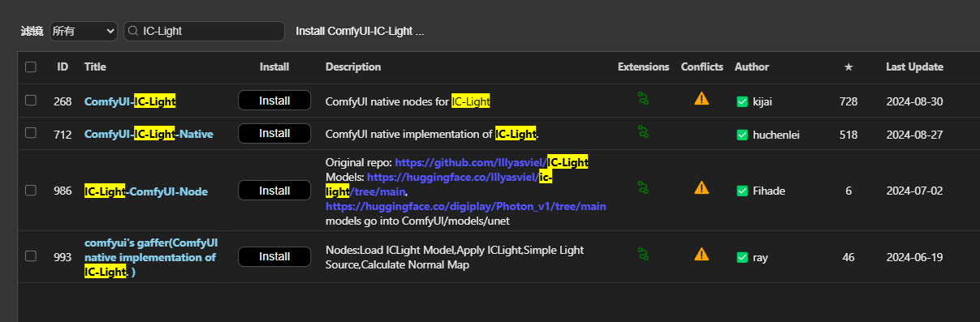
Task: Toggle the select-all checkbox in the table header
Action: tap(31, 67)
